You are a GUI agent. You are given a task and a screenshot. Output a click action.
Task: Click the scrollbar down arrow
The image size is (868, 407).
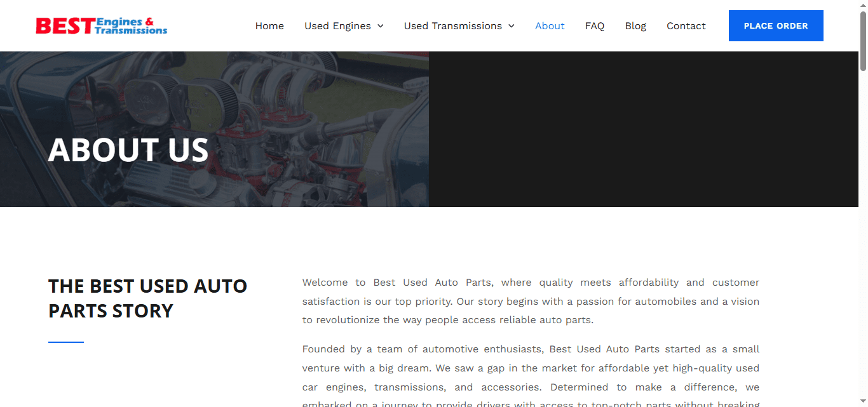point(863,402)
